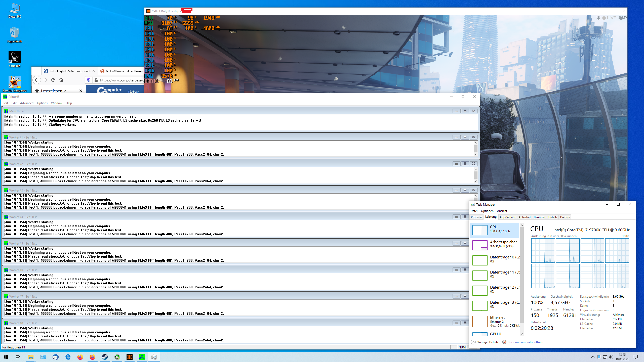
Task: Click the Firefox reload page button
Action: click(53, 80)
